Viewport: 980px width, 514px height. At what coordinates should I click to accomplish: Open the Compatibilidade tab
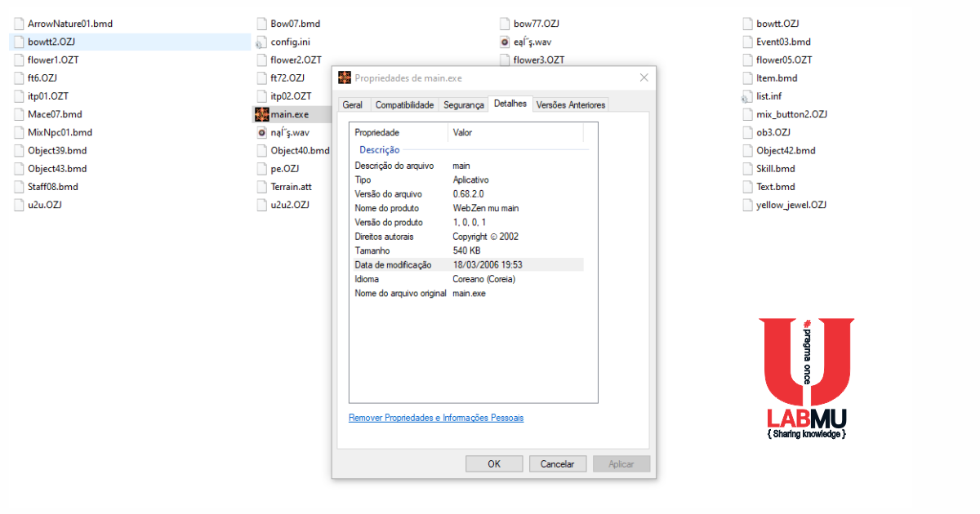coord(403,104)
